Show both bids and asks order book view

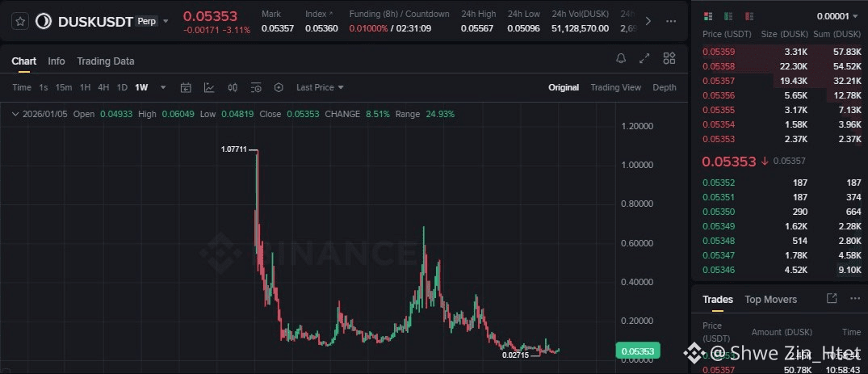(707, 16)
